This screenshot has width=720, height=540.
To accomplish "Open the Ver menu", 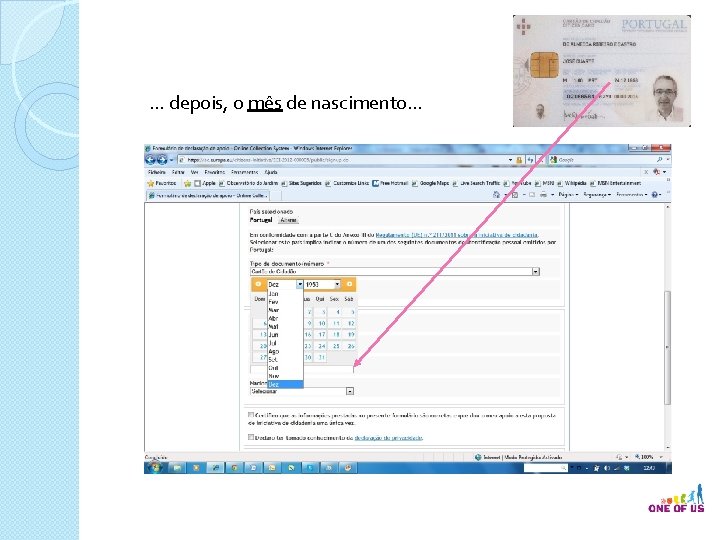I will pyautogui.click(x=194, y=172).
